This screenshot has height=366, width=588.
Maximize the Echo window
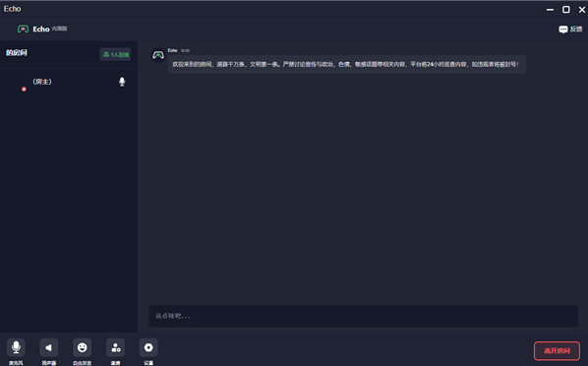point(565,10)
